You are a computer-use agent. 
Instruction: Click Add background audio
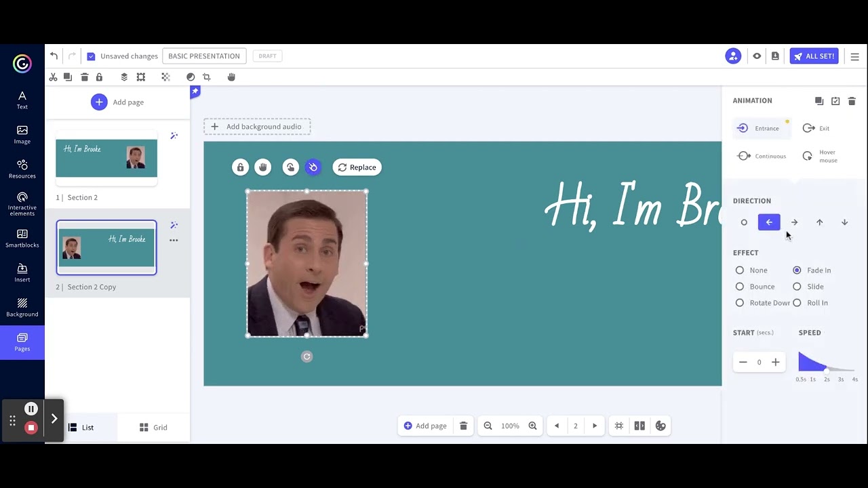coord(257,127)
